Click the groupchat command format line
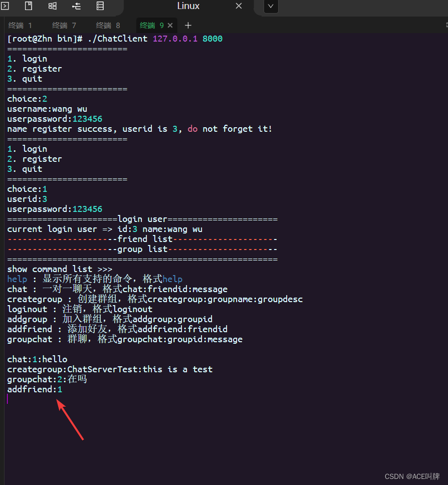The image size is (448, 485). [x=125, y=339]
